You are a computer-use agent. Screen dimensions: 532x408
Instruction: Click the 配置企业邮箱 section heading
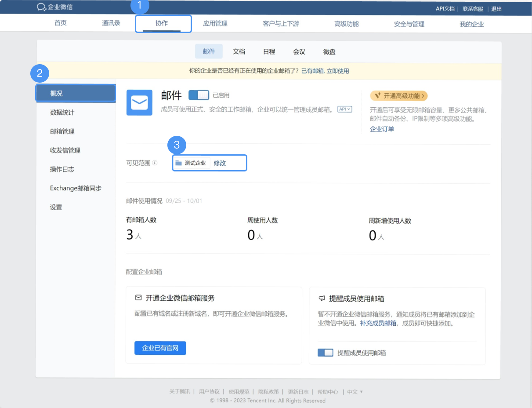(x=144, y=272)
